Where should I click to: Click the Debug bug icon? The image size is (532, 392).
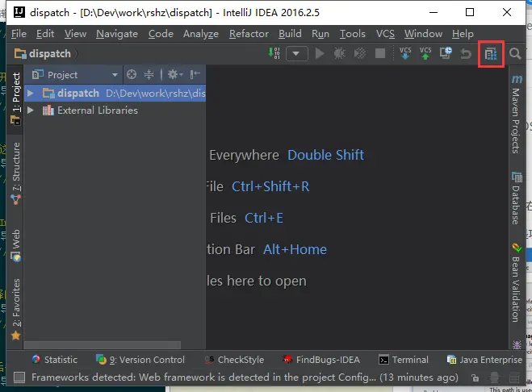click(339, 53)
